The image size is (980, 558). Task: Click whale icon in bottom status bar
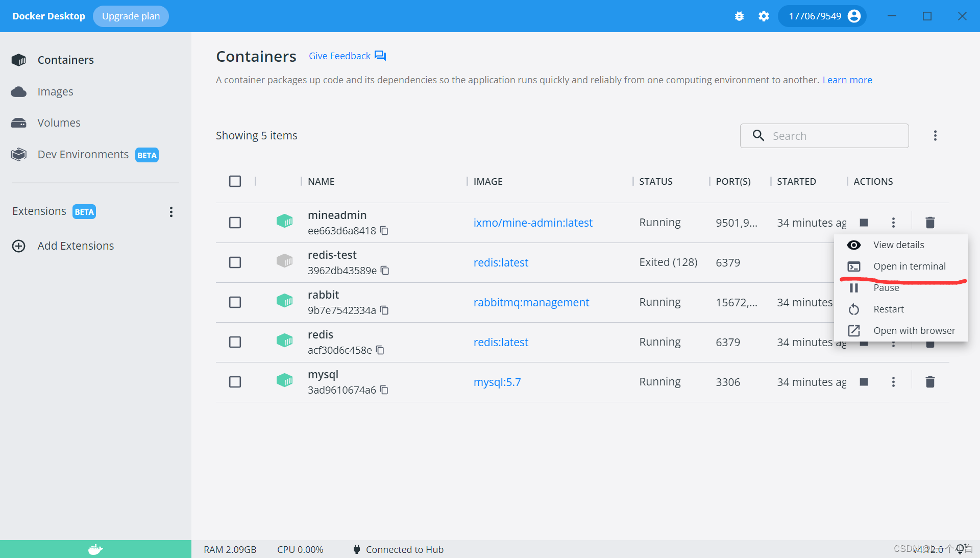tap(95, 549)
